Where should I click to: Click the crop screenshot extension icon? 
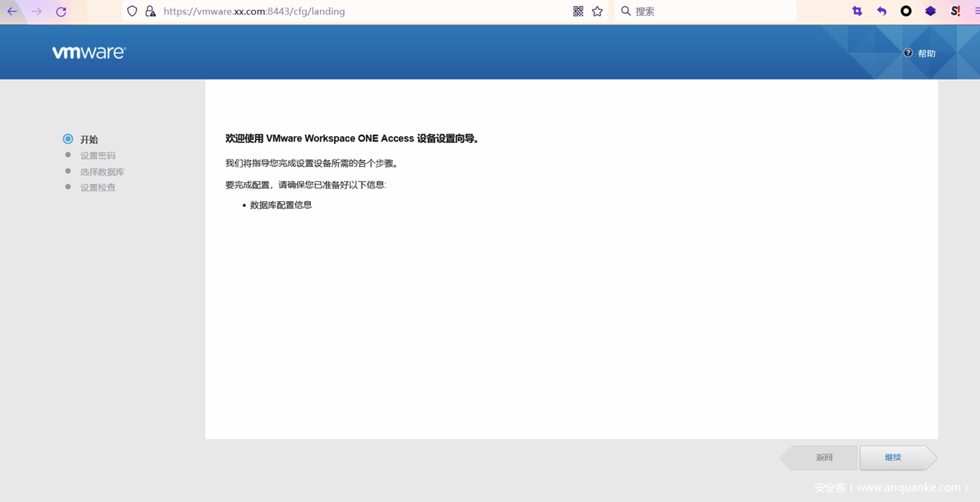pyautogui.click(x=857, y=11)
